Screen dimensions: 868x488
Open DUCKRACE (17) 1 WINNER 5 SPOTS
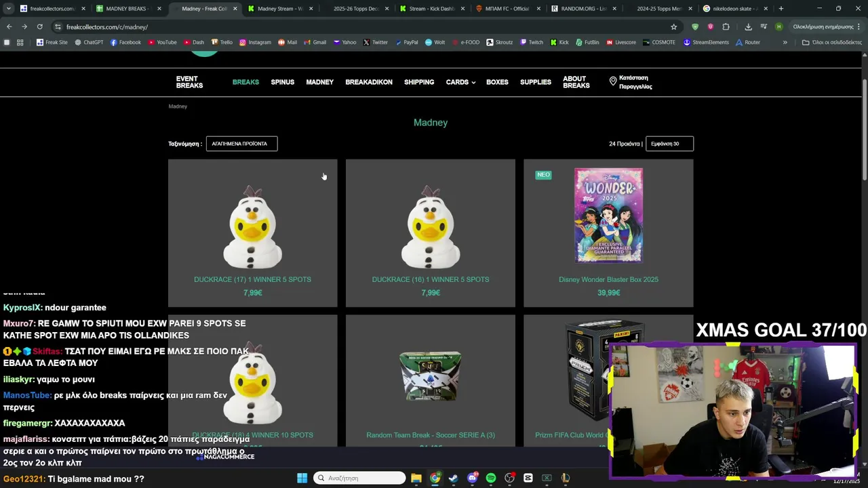pyautogui.click(x=252, y=279)
